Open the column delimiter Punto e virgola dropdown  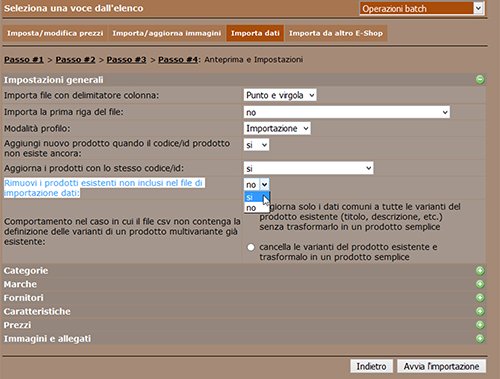point(280,95)
